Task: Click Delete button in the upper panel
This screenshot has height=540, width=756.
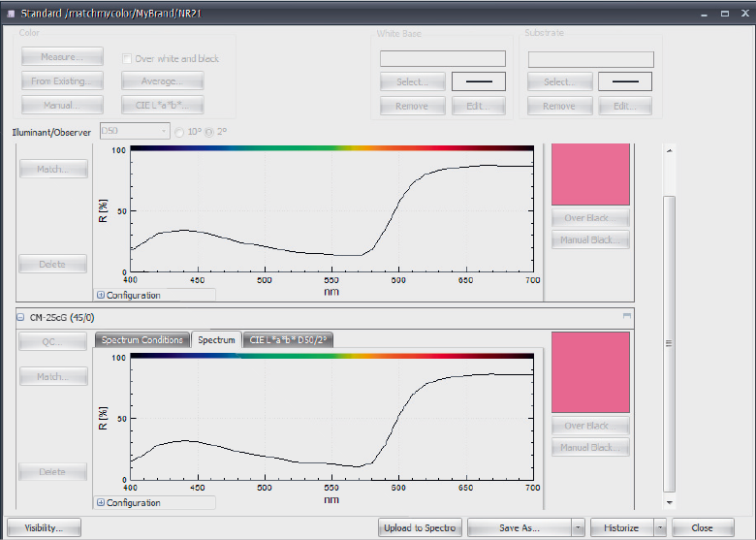Action: coord(53,264)
